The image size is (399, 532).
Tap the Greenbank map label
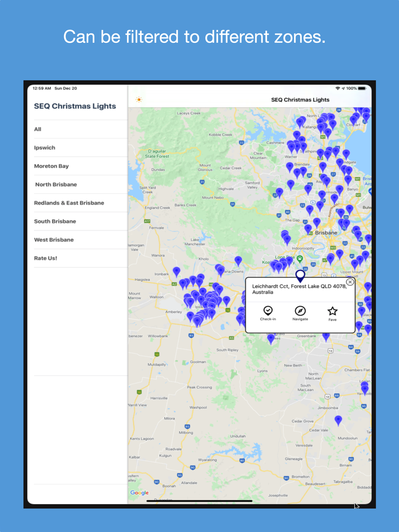[306, 336]
